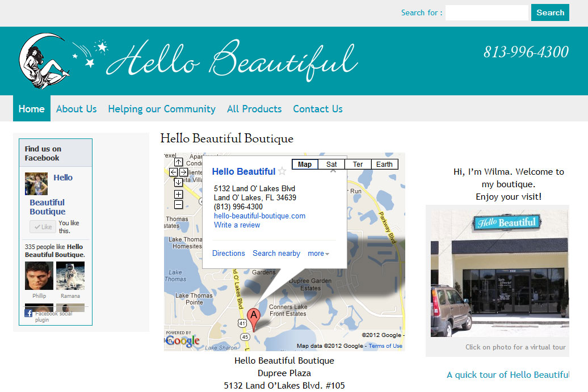This screenshot has height=392, width=588.
Task: Click the red A map marker
Action: pos(254,320)
